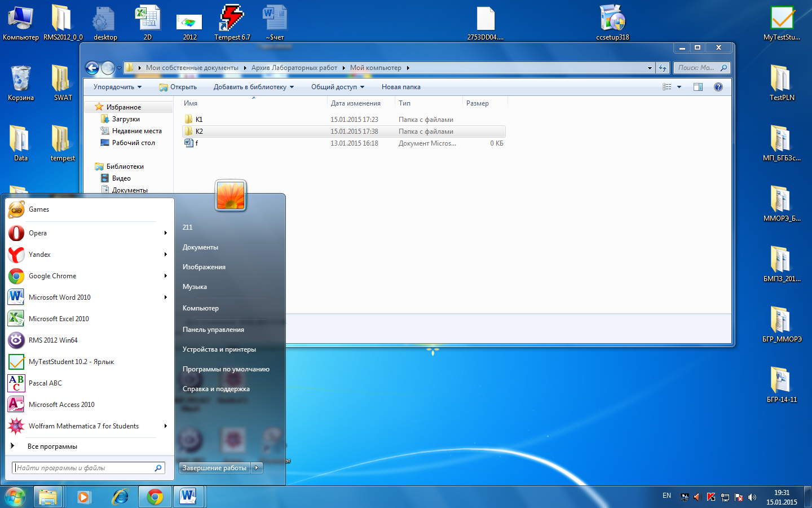Open Документы in the Start menu
The image size is (812, 508).
[200, 247]
